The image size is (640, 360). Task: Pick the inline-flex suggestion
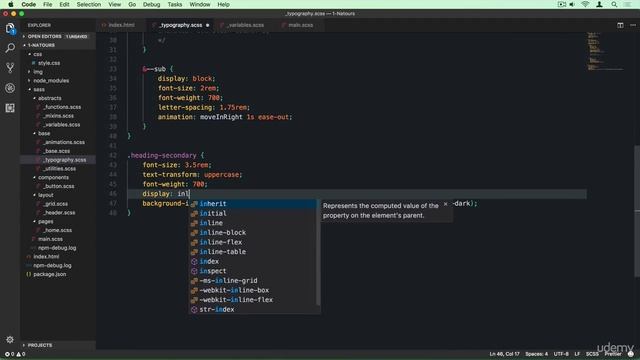point(253,242)
